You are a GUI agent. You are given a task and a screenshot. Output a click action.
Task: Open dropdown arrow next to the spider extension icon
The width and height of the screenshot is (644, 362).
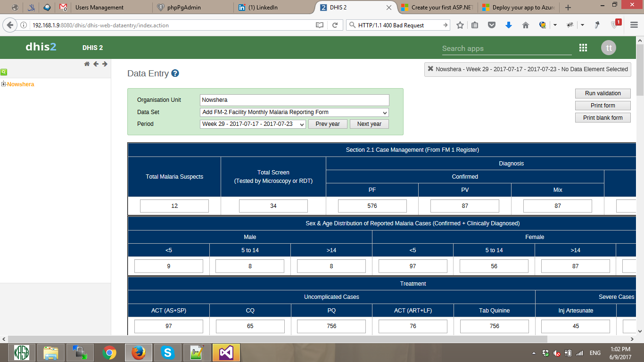click(x=582, y=25)
